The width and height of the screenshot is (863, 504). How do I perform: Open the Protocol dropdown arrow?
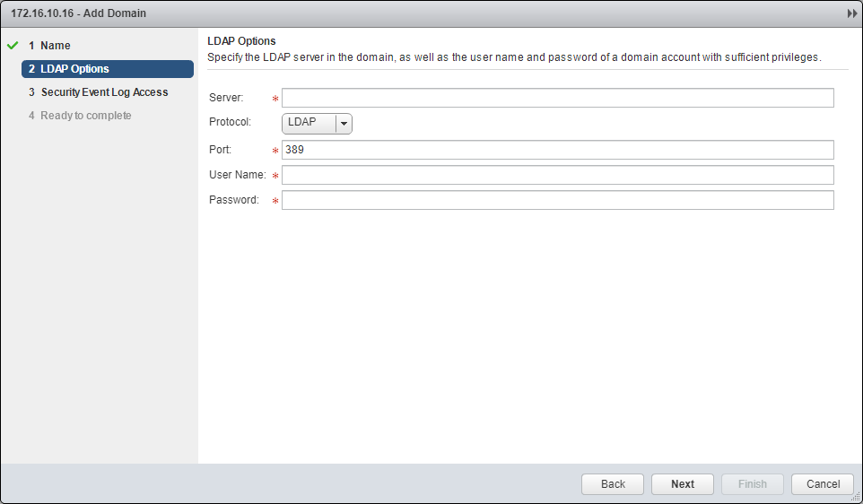(344, 124)
